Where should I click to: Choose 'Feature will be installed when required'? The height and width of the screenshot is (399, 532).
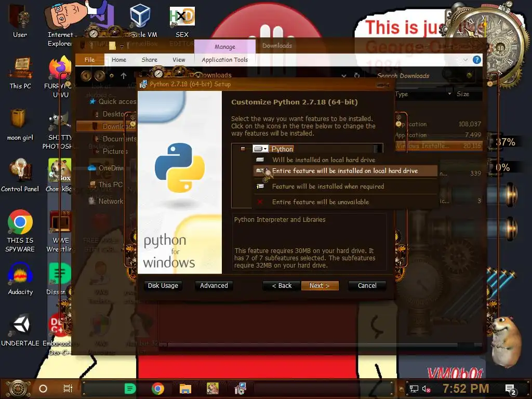click(345, 187)
